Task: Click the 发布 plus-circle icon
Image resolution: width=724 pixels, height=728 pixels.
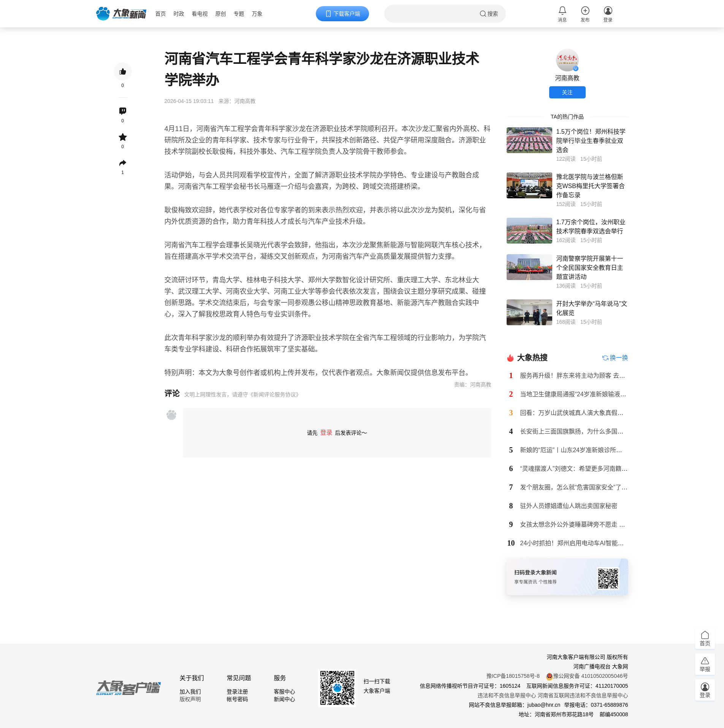Action: tap(585, 11)
